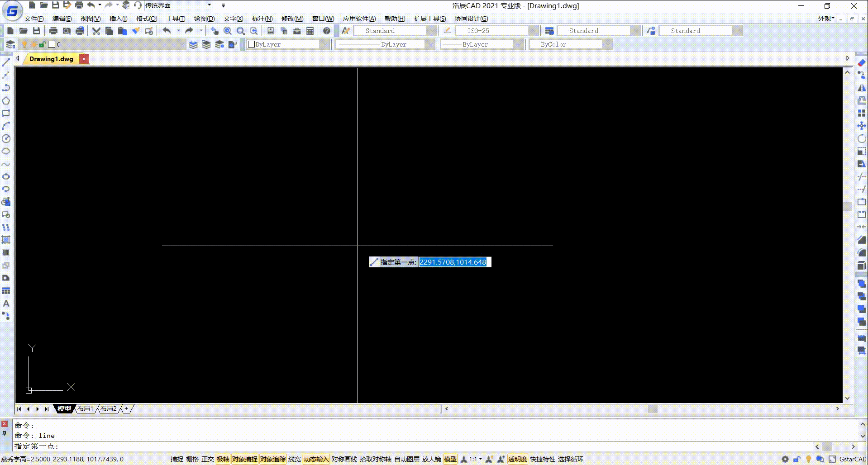Viewport: 868px width, 465px height.
Task: Click the vertical scrollbar down arrow of canvas
Action: 848,398
